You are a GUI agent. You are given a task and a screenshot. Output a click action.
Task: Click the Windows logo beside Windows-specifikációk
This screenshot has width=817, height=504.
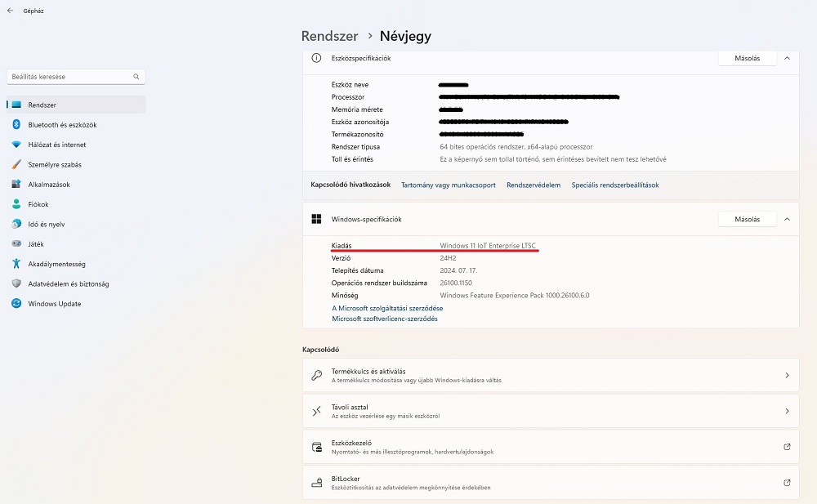coord(316,219)
